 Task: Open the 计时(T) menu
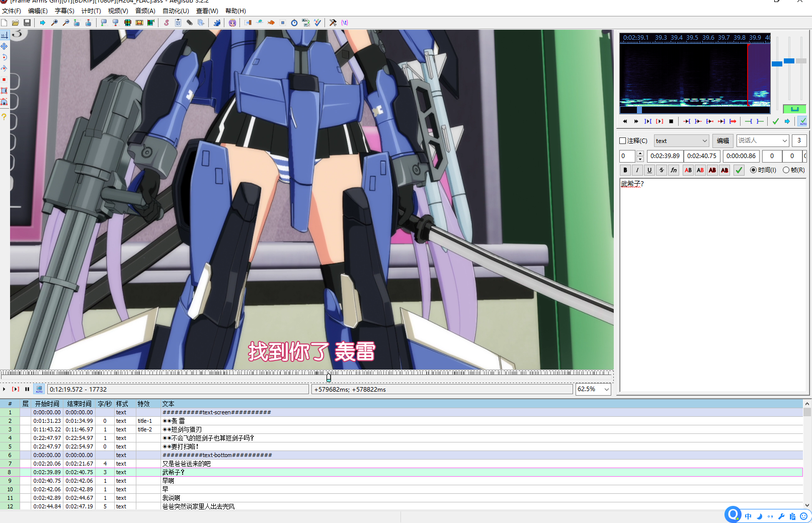pos(91,11)
